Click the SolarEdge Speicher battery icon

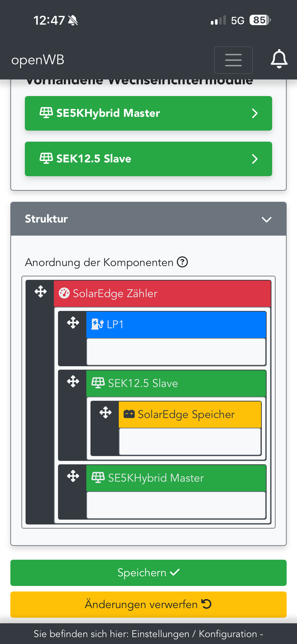(x=129, y=414)
